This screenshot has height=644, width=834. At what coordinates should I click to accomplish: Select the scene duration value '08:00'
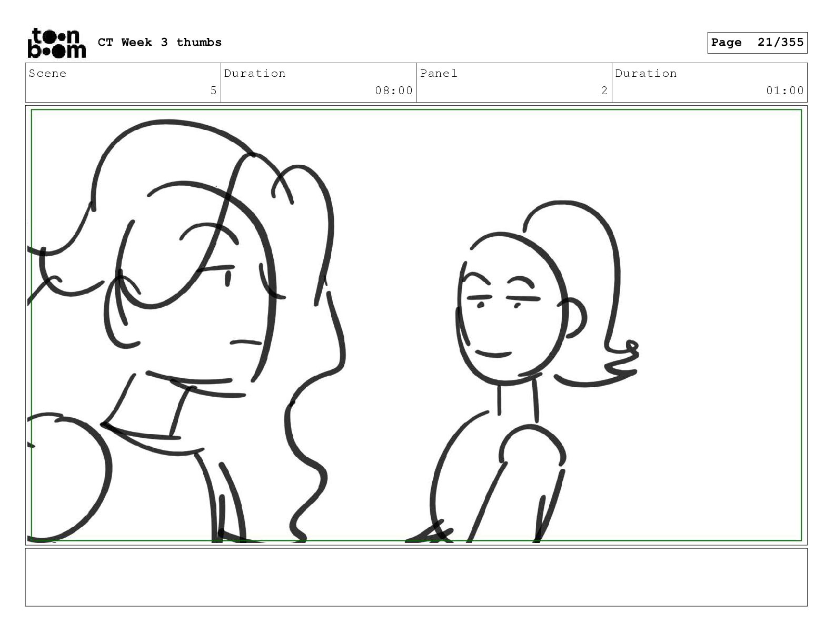point(394,90)
